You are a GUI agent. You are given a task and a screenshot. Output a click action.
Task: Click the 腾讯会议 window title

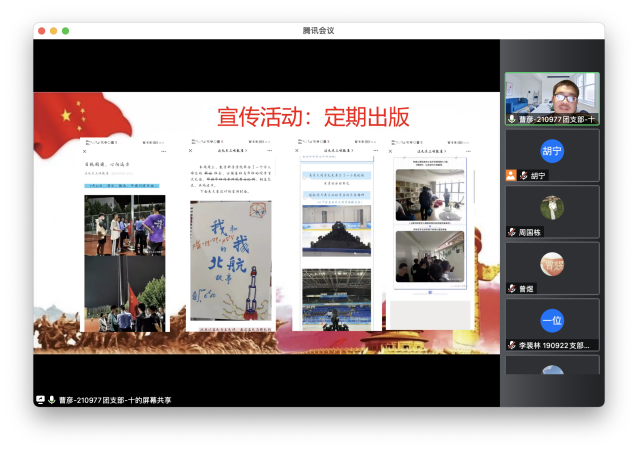pos(318,30)
